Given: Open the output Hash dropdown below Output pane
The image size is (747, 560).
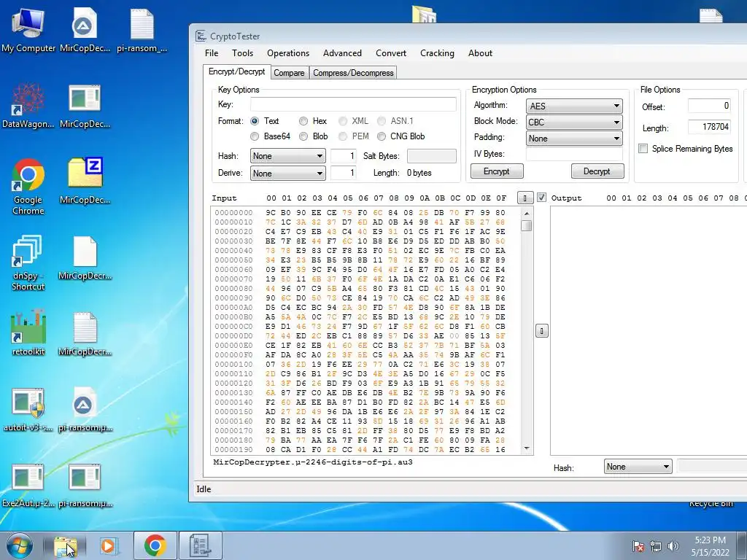Looking at the screenshot, I should [638, 467].
